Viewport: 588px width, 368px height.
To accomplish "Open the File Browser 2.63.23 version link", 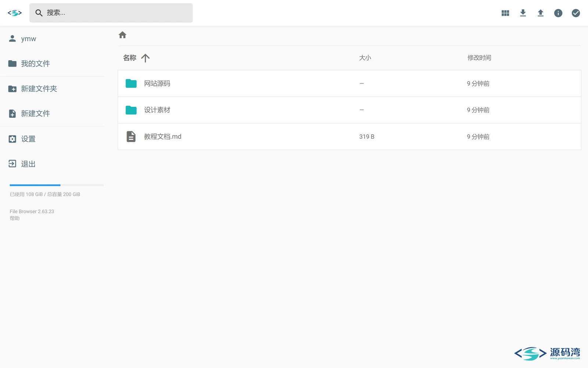I will pyautogui.click(x=32, y=212).
